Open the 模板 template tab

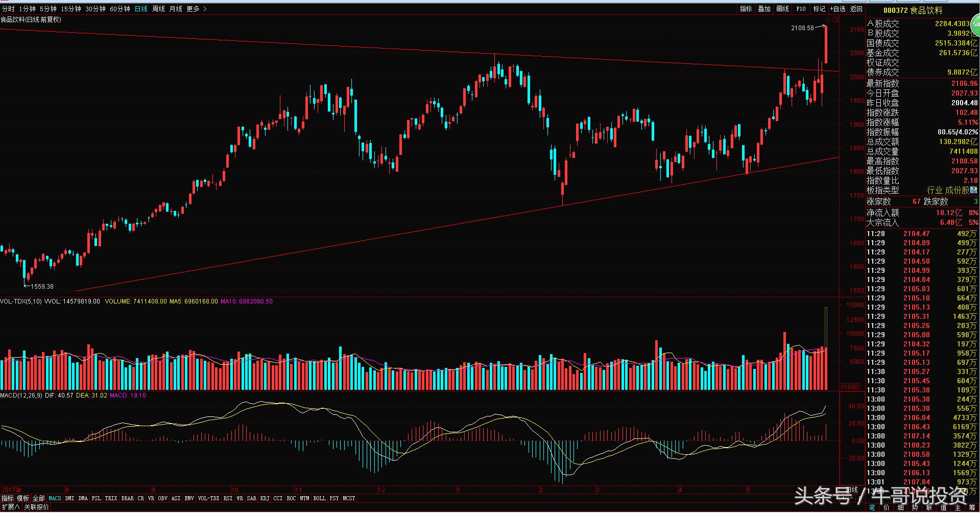(x=23, y=498)
